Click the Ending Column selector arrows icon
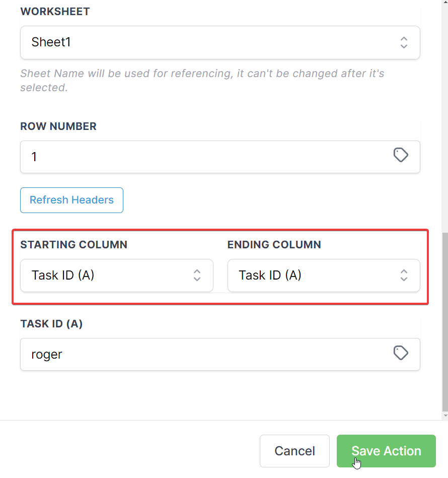Viewport: 448px width, 478px height. coord(404,275)
